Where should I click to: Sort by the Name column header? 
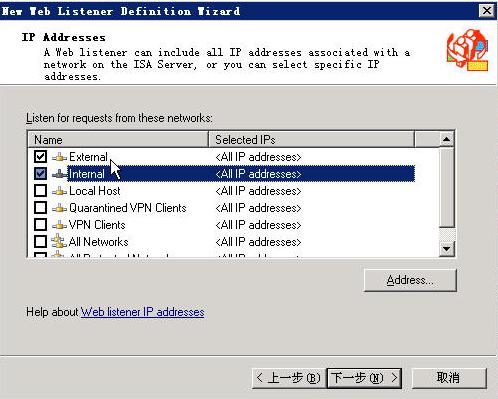point(118,140)
